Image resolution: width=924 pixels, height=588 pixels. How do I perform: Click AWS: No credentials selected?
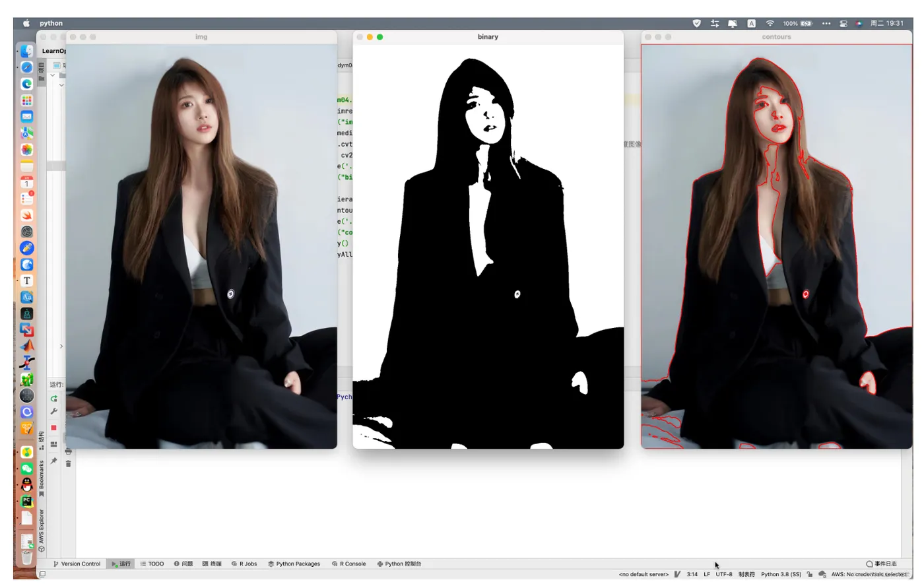(870, 575)
